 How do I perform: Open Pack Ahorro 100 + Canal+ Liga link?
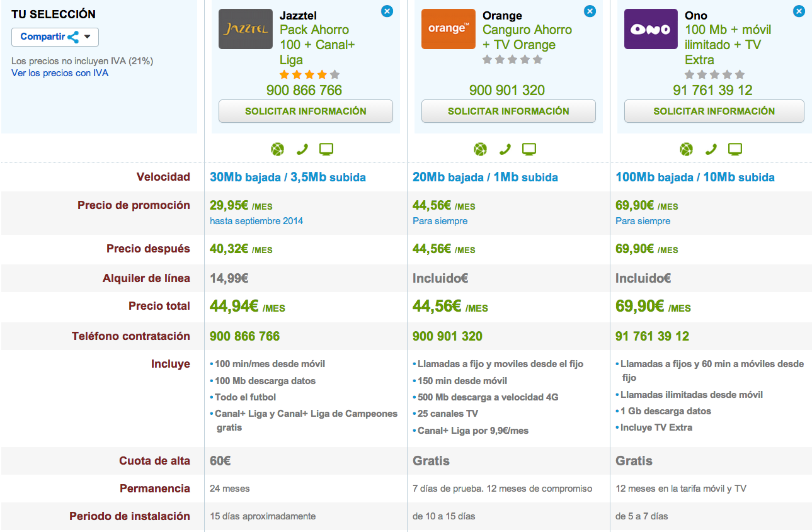[317, 45]
